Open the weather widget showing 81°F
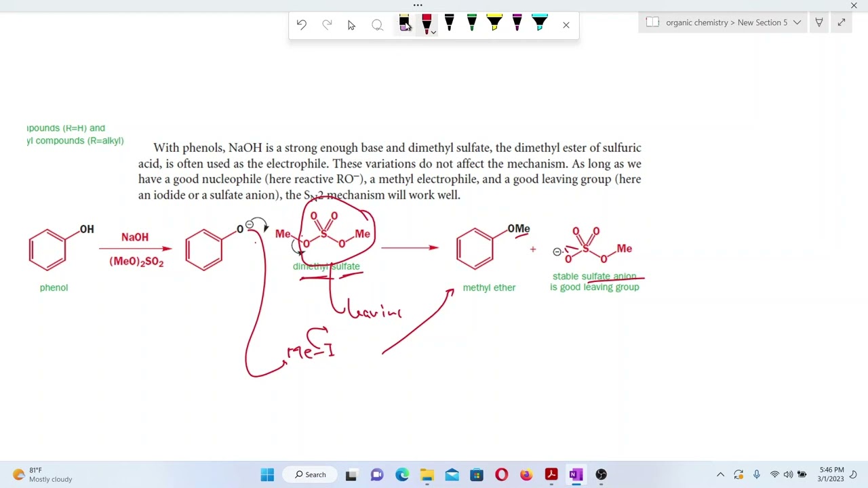868x488 pixels. pos(42,474)
